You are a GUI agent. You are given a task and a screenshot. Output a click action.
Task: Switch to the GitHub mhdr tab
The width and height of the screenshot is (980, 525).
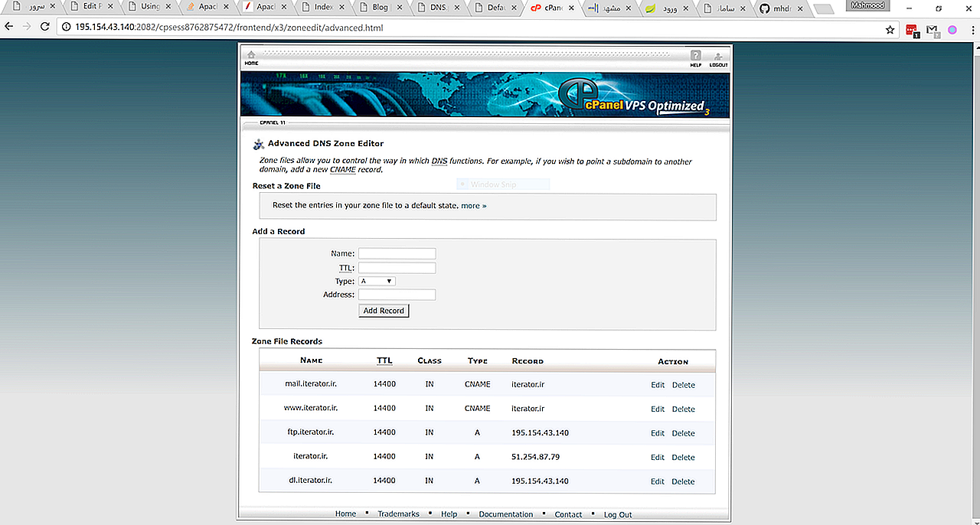click(x=782, y=8)
